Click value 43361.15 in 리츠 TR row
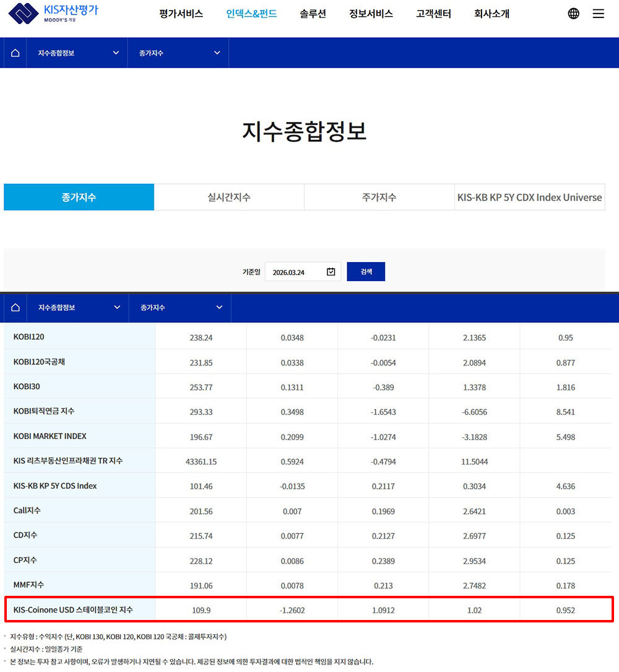This screenshot has height=672, width=619. click(201, 461)
